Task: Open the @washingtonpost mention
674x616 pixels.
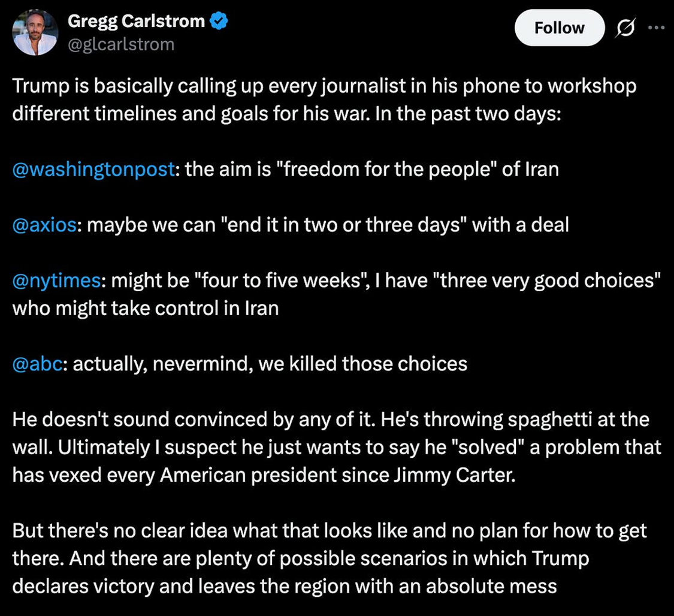Action: 94,170
